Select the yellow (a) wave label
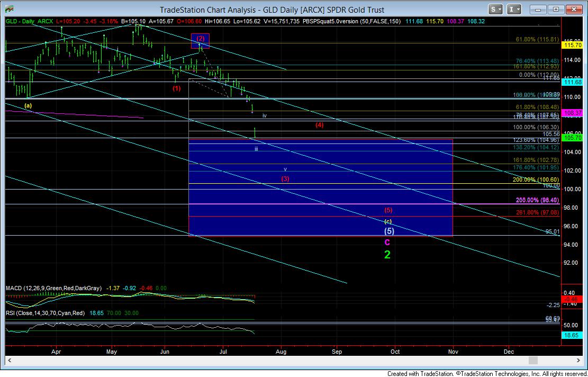Viewport: 588px width, 377px height. click(28, 106)
